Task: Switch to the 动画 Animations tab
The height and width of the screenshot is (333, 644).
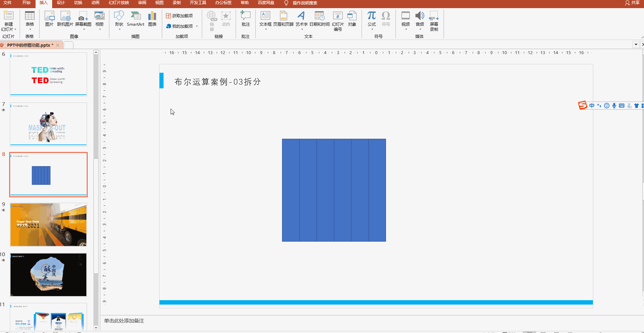Action: 95,3
